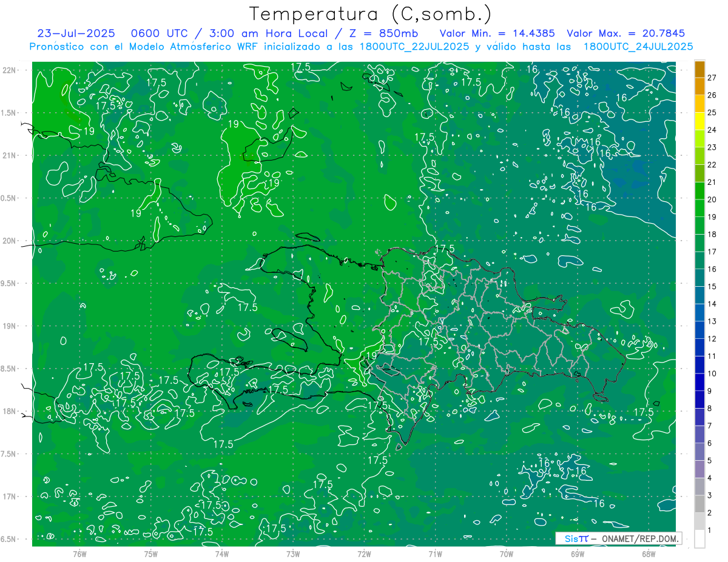Click the longitude axis label "72W"
The image size is (728, 562).
point(364,553)
